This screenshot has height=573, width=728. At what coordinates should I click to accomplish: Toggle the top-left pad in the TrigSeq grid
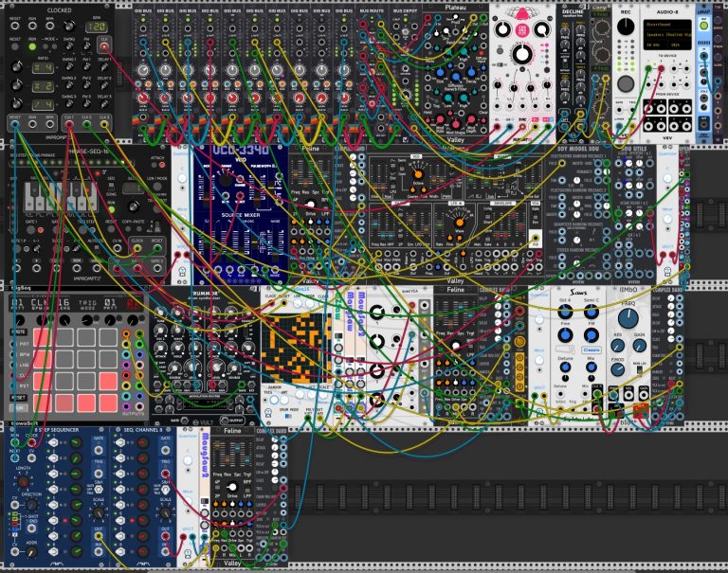(x=43, y=337)
